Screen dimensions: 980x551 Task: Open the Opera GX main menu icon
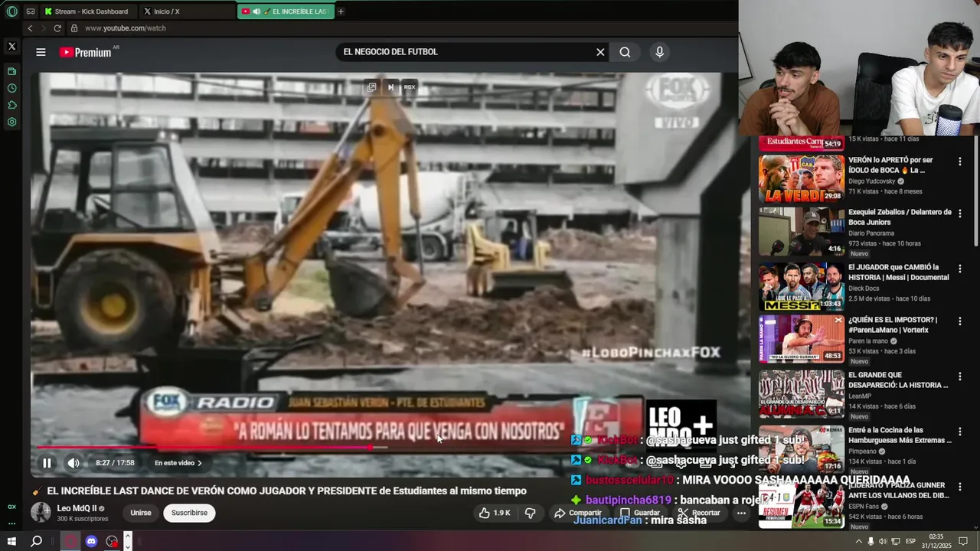[x=11, y=11]
